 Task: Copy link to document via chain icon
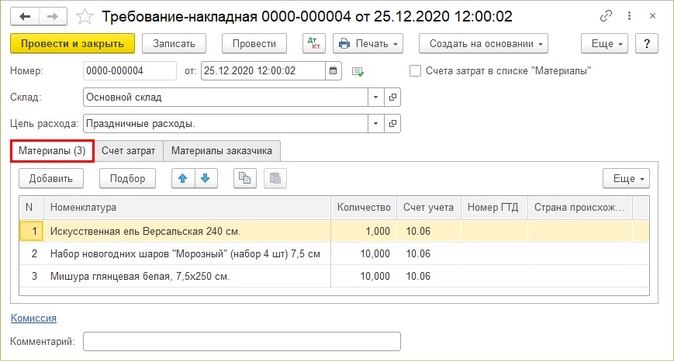coord(606,17)
